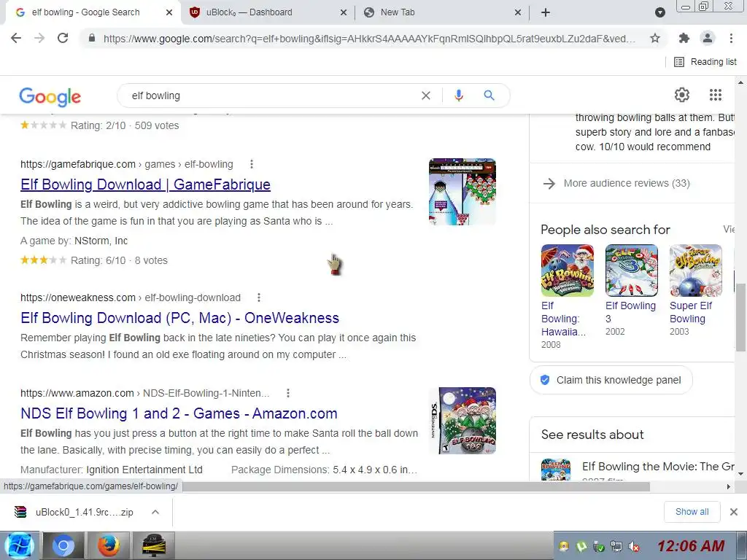This screenshot has width=747, height=560.
Task: Start voice search with microphone icon
Action: pyautogui.click(x=458, y=96)
